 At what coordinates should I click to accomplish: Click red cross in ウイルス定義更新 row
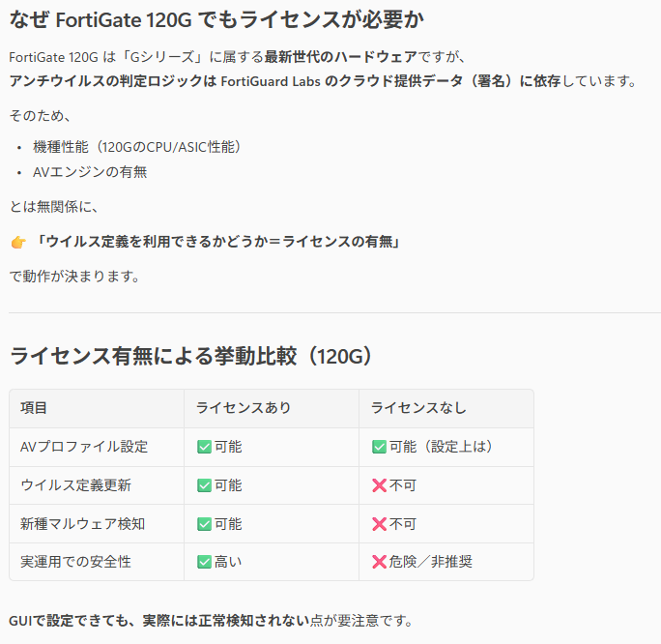coord(379,485)
